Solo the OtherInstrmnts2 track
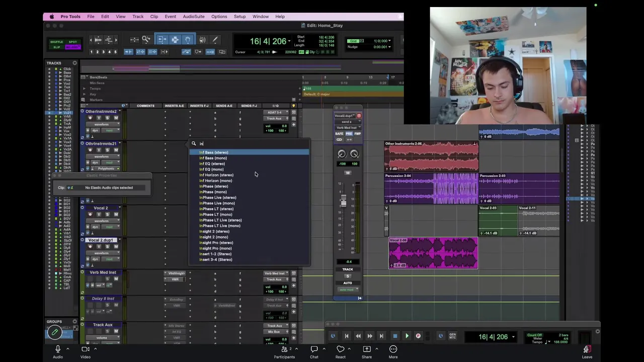The image size is (644, 362). (x=107, y=118)
